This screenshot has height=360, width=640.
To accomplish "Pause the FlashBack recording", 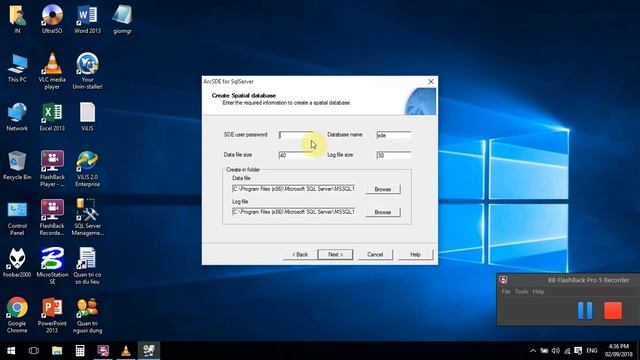I will tap(585, 311).
